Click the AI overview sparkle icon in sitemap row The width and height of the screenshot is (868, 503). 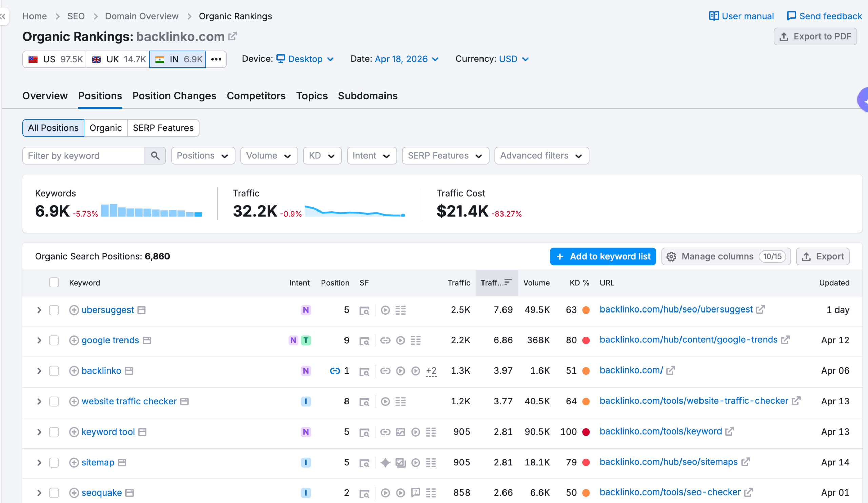click(386, 463)
